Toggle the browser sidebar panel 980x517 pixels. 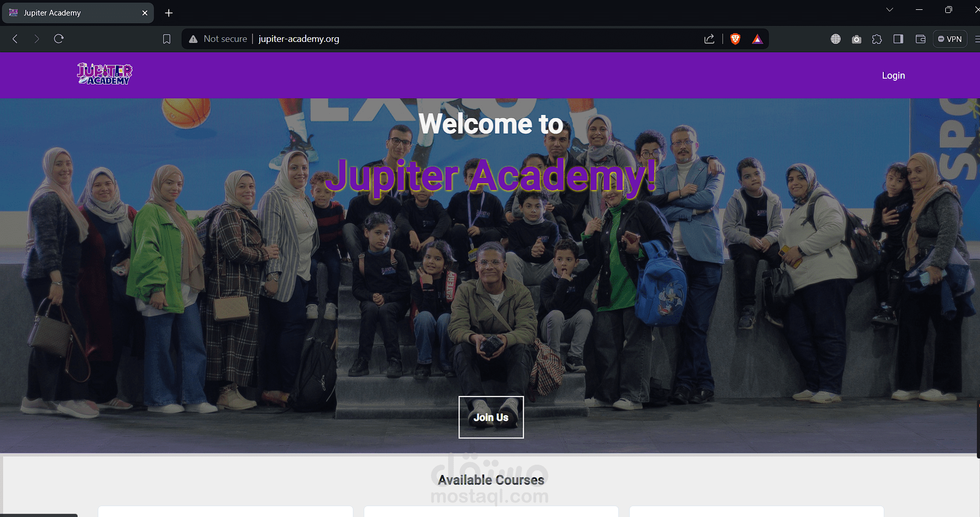(x=898, y=39)
